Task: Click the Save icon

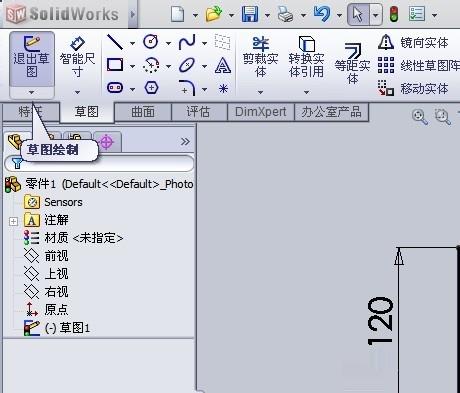Action: tap(250, 15)
